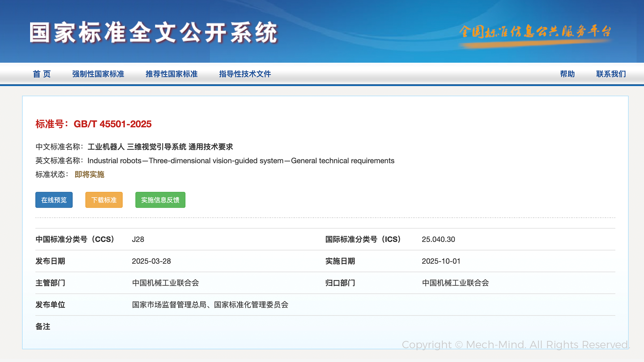
Task: Click the ICS classification value 25.040.30
Action: [x=438, y=239]
